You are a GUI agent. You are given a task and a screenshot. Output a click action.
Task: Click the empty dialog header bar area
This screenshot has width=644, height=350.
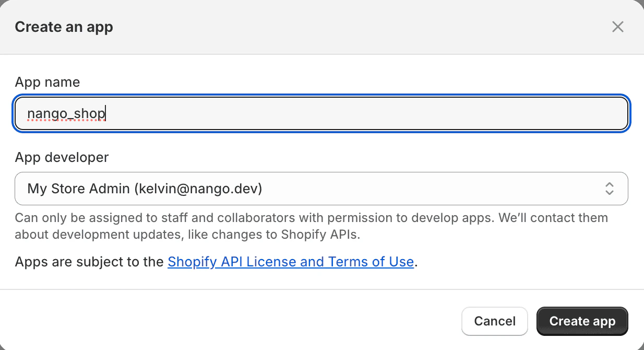[339, 27]
